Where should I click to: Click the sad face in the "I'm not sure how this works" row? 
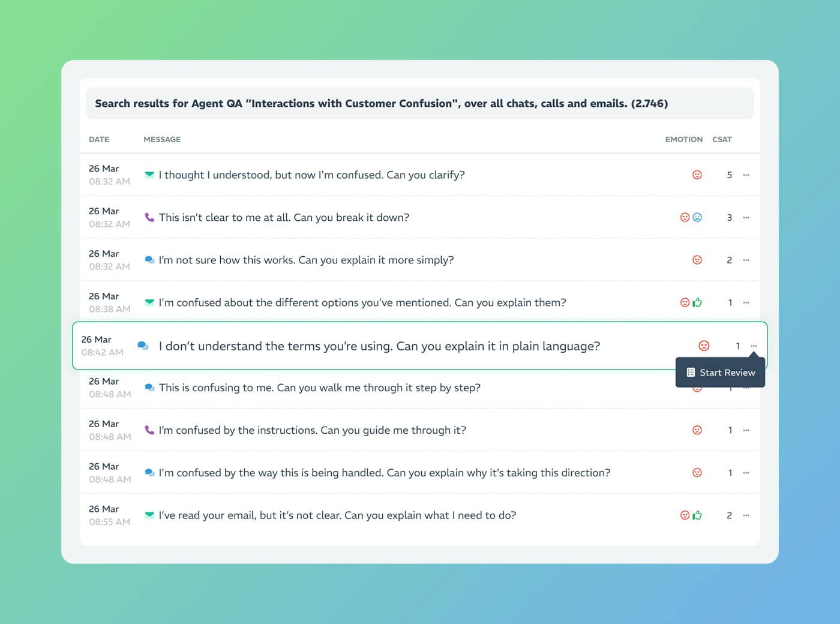point(697,260)
